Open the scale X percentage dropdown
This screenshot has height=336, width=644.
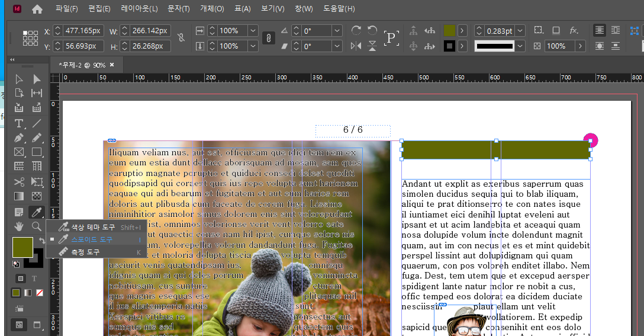point(253,31)
